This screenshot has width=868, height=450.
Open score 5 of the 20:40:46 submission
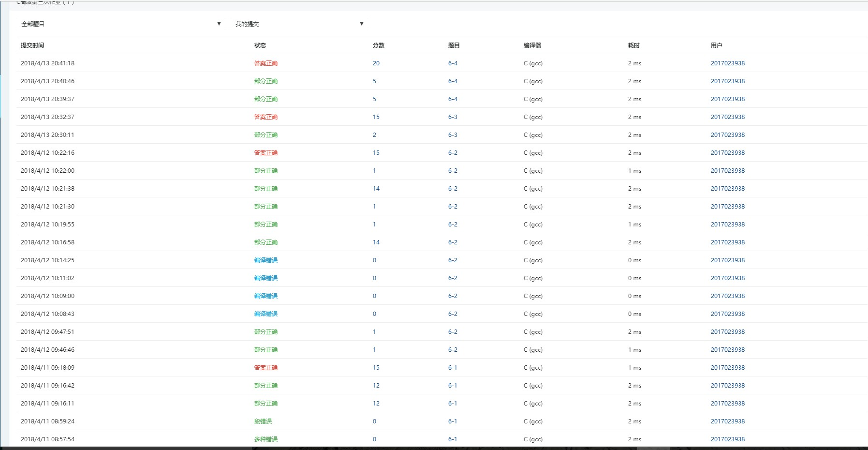click(x=374, y=81)
